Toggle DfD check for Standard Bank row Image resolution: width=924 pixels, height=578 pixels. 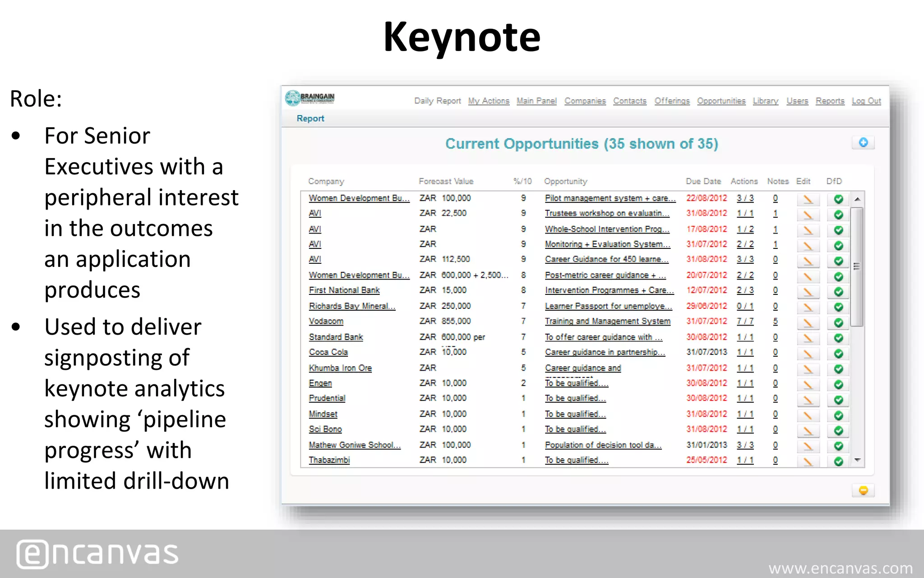[838, 338]
